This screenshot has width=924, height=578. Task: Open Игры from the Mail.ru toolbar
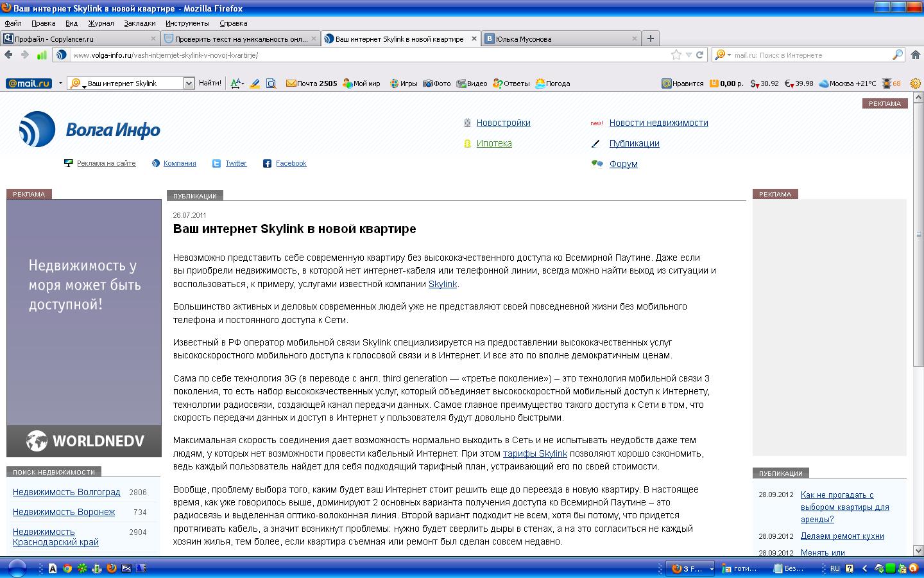click(x=404, y=83)
